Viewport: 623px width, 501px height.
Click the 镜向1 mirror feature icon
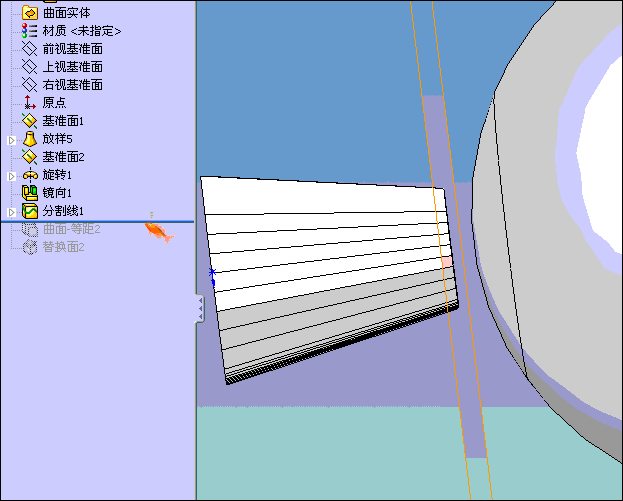click(30, 193)
